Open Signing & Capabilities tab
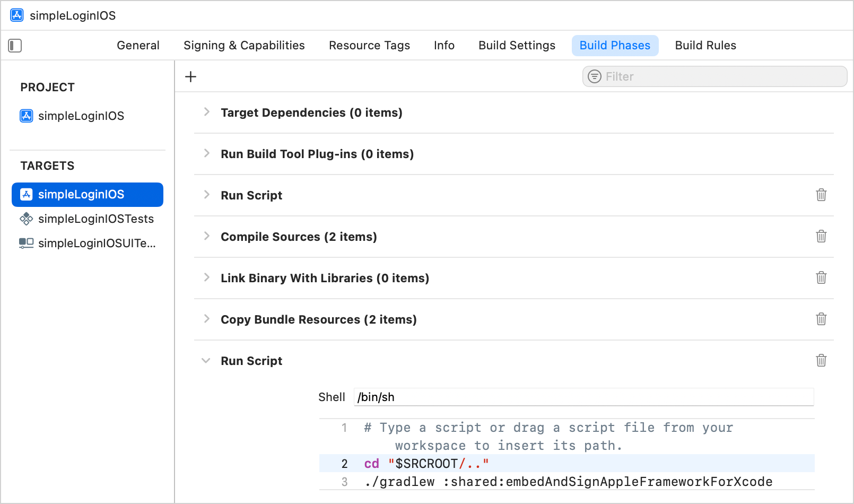Viewport: 854px width, 504px height. (244, 46)
